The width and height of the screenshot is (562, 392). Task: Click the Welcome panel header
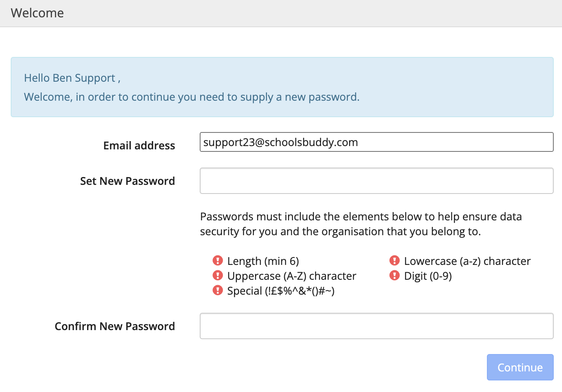tap(281, 13)
